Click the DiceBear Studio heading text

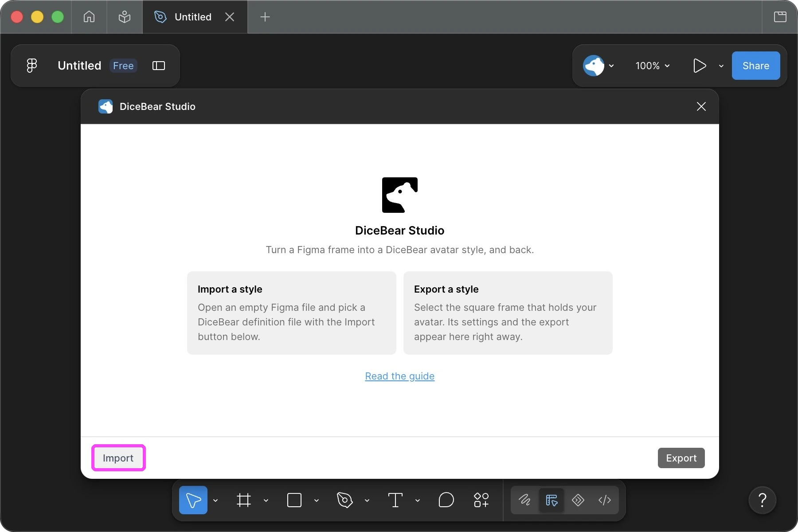pyautogui.click(x=400, y=231)
